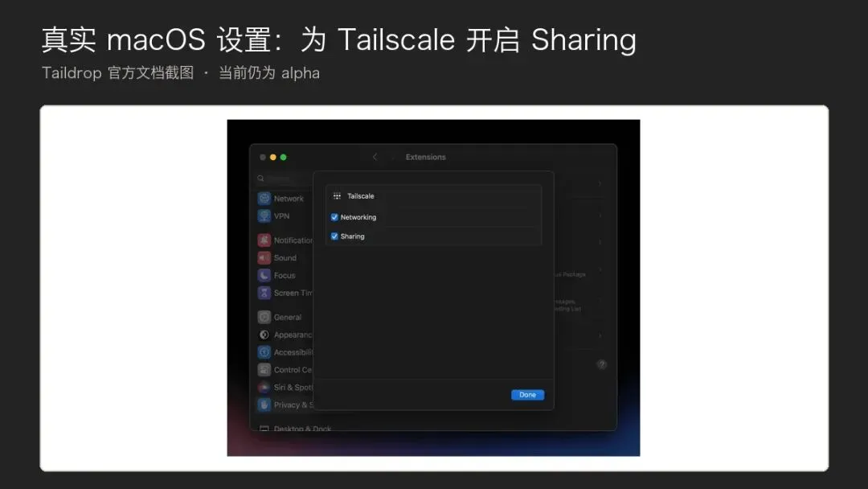This screenshot has height=489, width=868.
Task: Click the blue Done button
Action: click(x=527, y=395)
